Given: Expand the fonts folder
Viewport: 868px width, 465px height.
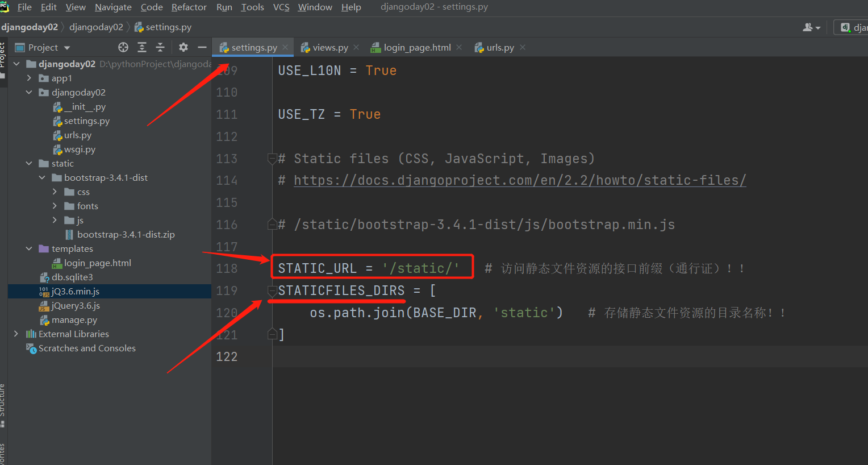Looking at the screenshot, I should click(x=55, y=206).
